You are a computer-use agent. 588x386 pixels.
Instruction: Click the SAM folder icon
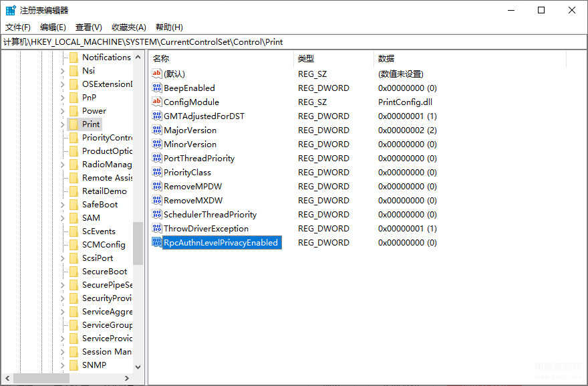coord(74,218)
